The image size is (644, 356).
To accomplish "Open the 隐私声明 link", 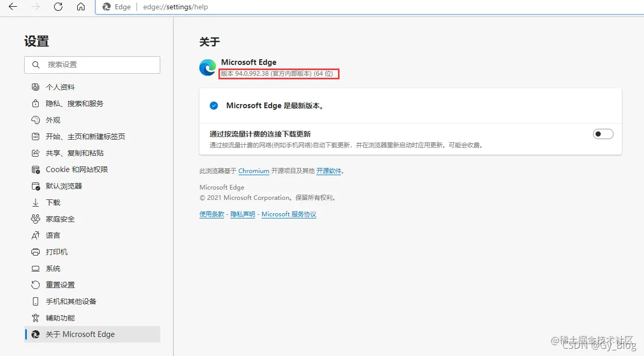I will point(243,214).
